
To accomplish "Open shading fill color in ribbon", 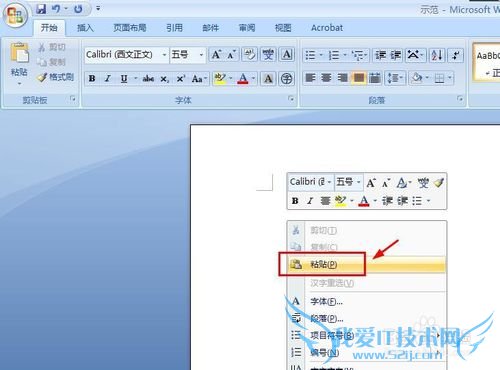I will (418, 78).
